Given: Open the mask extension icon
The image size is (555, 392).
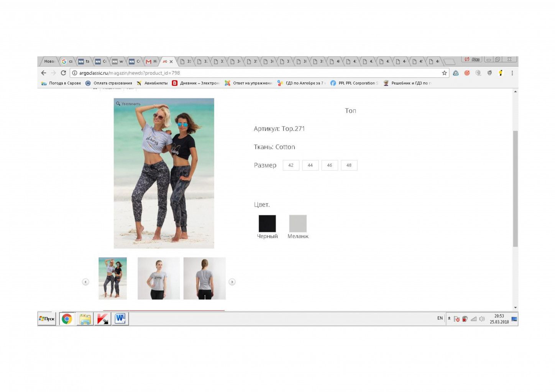Looking at the screenshot, I should [489, 73].
